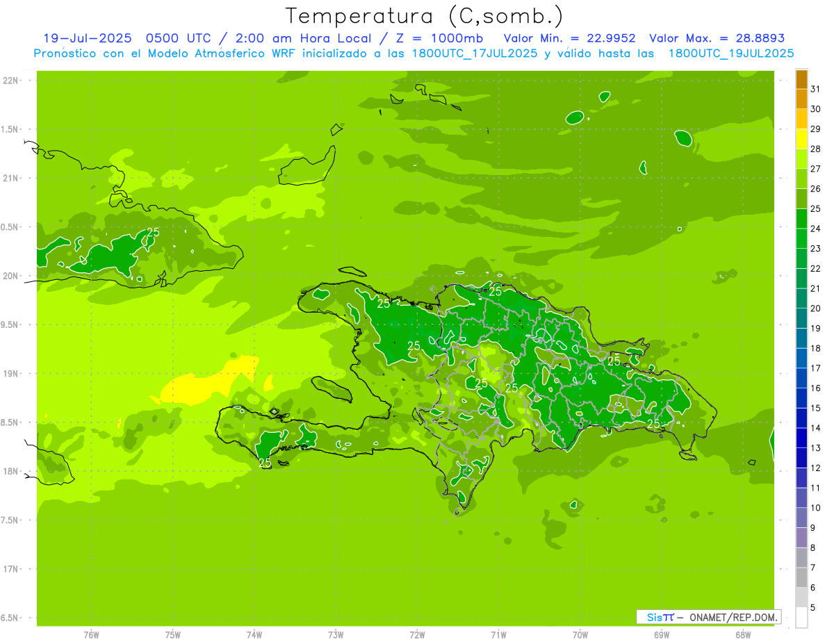Click the "20N" latitude axis label
The width and height of the screenshot is (834, 644).
[x=10, y=276]
